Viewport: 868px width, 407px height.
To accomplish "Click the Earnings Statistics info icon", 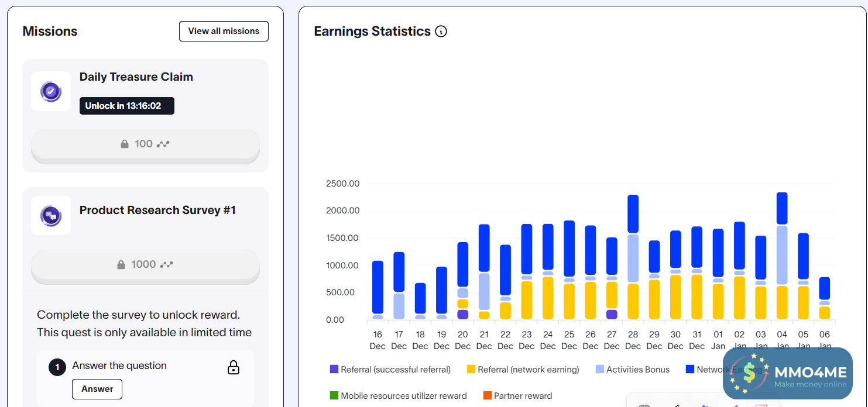I will click(x=441, y=32).
